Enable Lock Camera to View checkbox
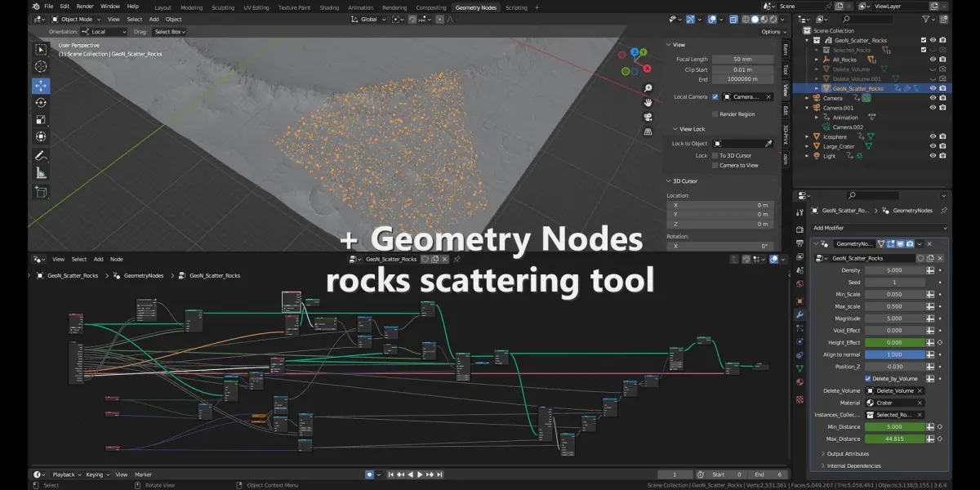The height and width of the screenshot is (490, 980). (715, 165)
